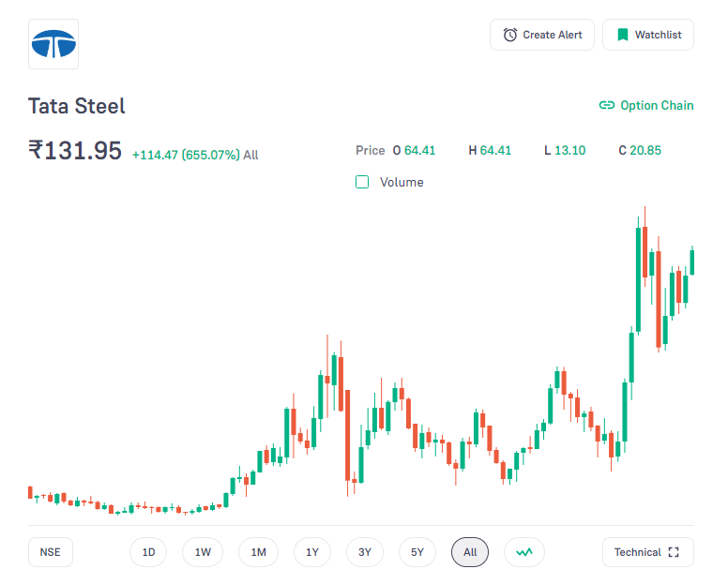Select the 1M time range
The width and height of the screenshot is (728, 584).
point(258,552)
